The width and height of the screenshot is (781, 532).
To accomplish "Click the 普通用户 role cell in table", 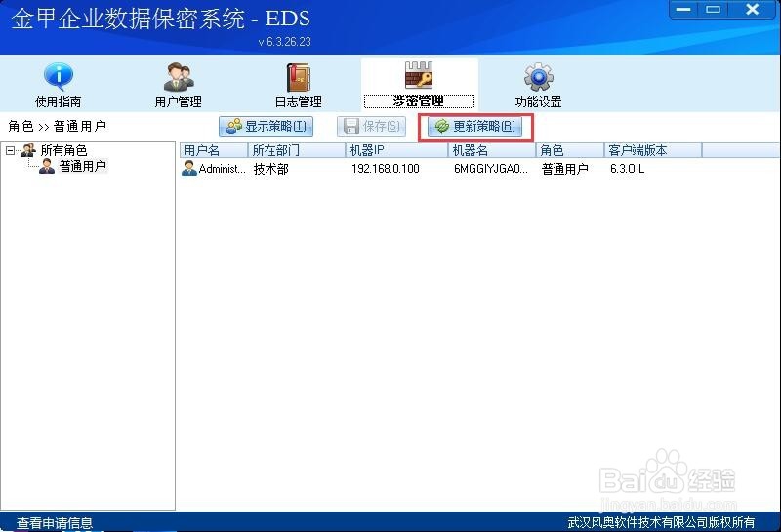I will point(565,169).
